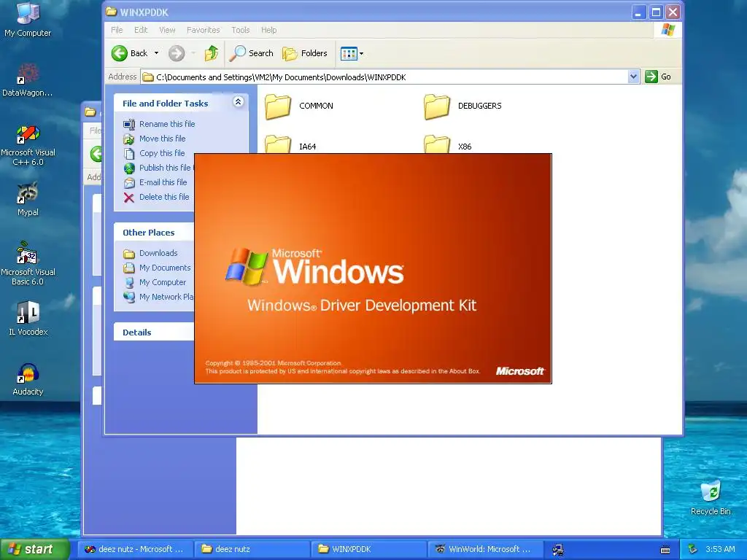Image resolution: width=747 pixels, height=560 pixels.
Task: Open the Search pane
Action: [x=252, y=53]
